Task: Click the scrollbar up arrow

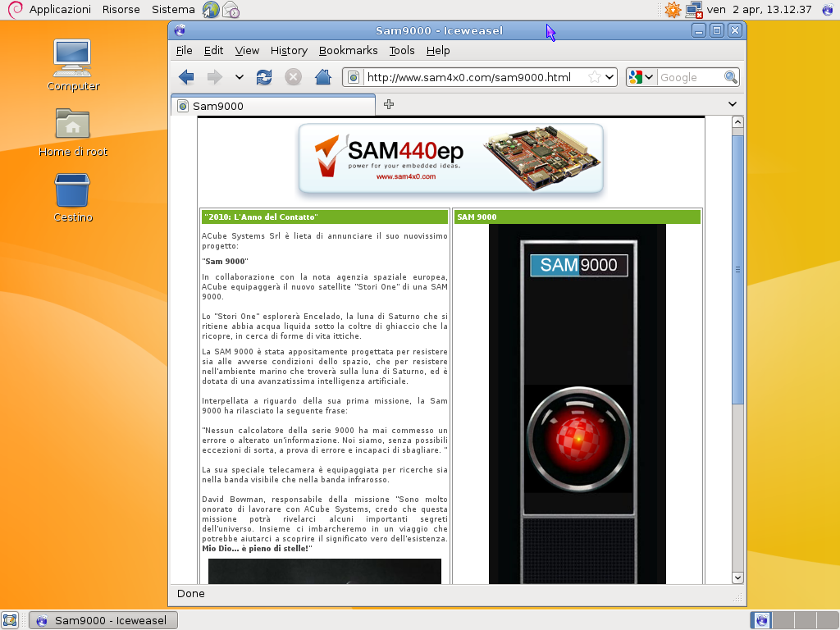Action: coord(737,122)
